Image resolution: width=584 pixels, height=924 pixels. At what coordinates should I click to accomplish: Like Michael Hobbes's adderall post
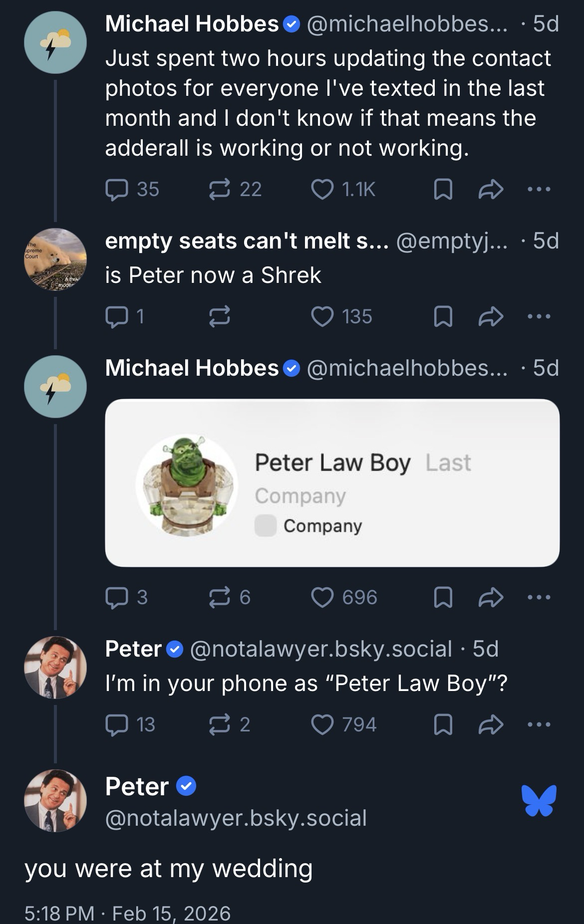[322, 190]
